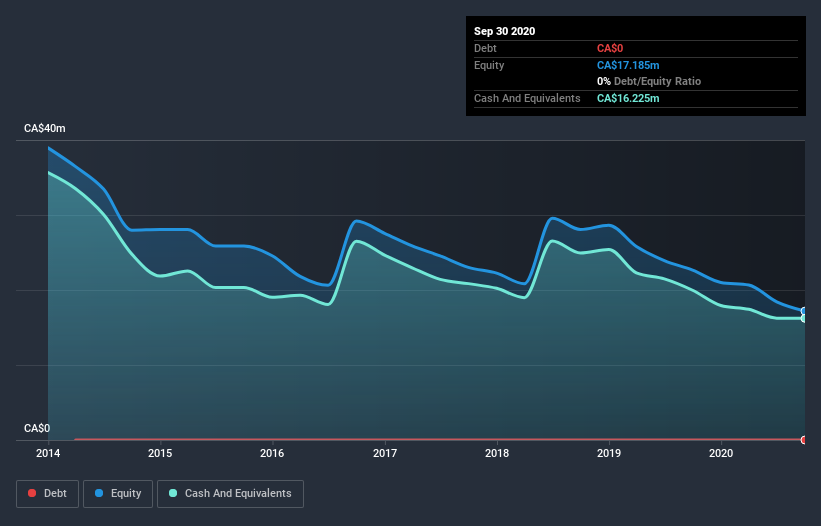Click the teal Cash end-point marker
Image resolution: width=821 pixels, height=526 pixels.
pyautogui.click(x=804, y=318)
